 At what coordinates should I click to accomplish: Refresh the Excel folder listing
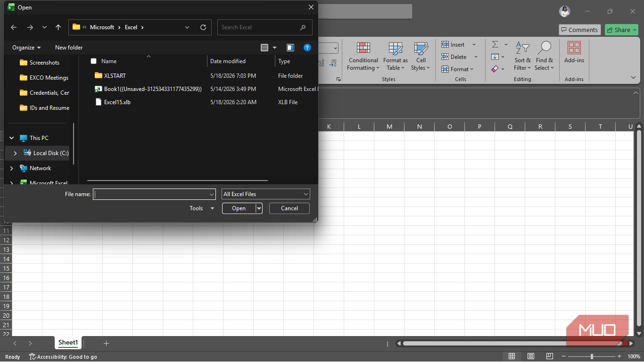(x=203, y=27)
